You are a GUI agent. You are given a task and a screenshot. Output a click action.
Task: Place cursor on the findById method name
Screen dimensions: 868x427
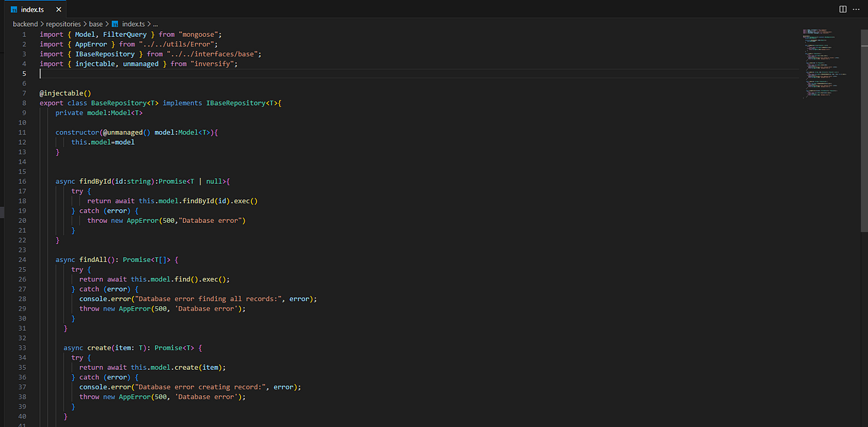pyautogui.click(x=95, y=181)
